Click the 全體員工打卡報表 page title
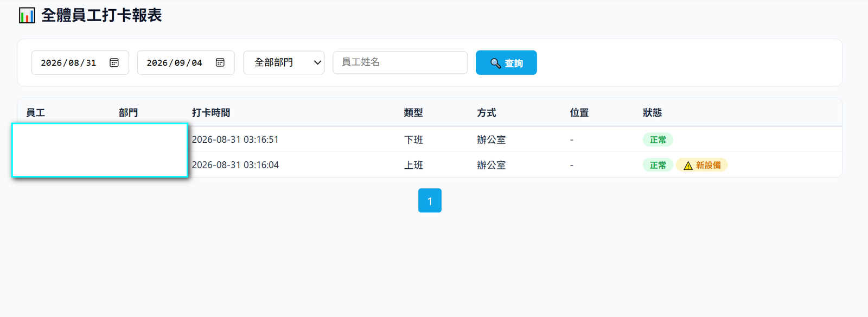 pos(101,15)
